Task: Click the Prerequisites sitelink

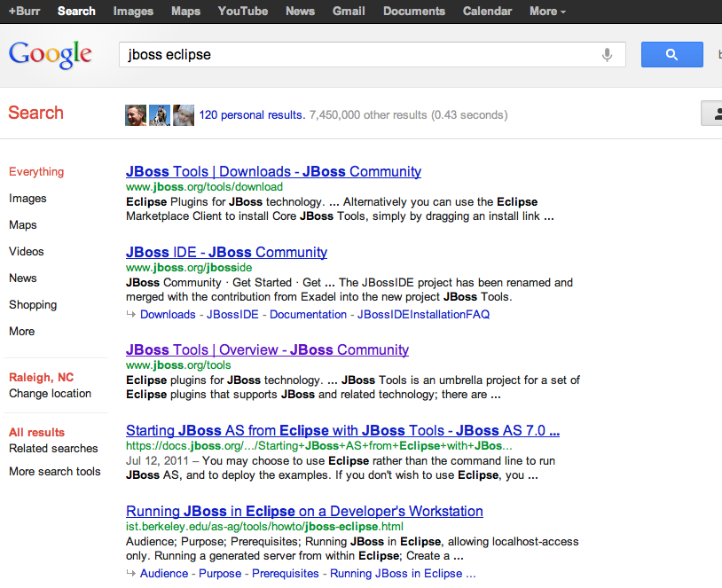Action: 286,574
